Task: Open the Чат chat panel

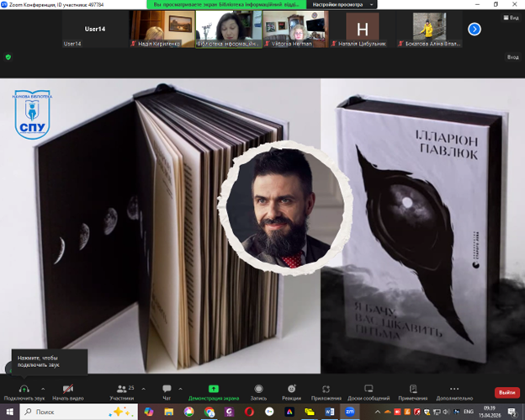Action: click(x=167, y=389)
